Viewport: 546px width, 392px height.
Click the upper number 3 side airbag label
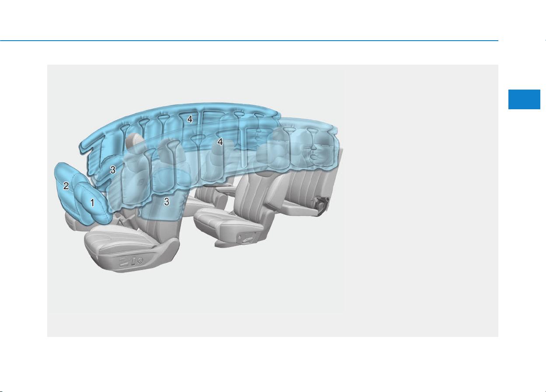(113, 170)
